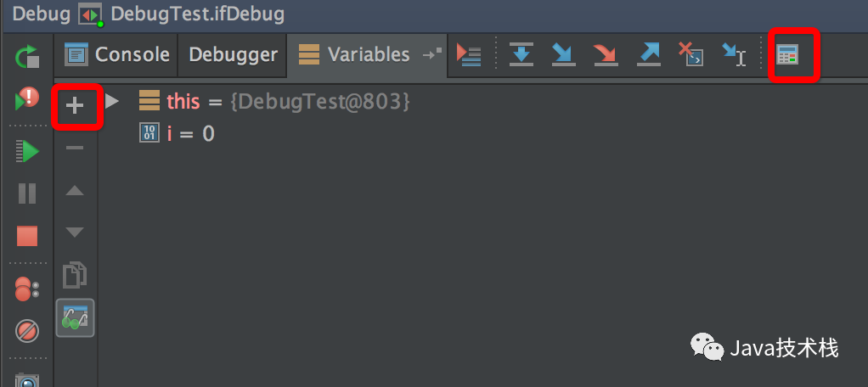The height and width of the screenshot is (387, 868).
Task: Open View Breakpoints dialog
Action: tap(26, 289)
